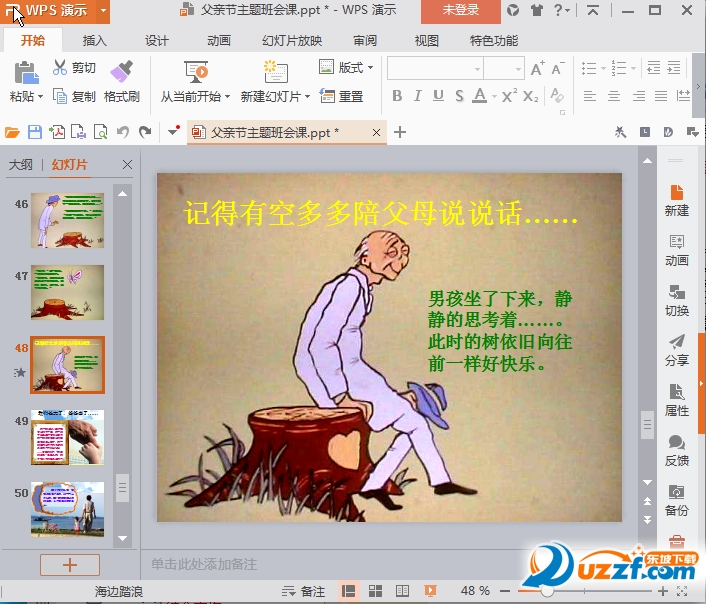This screenshot has width=706, height=604.
Task: Click zoom out minus in status bar
Action: pos(505,591)
